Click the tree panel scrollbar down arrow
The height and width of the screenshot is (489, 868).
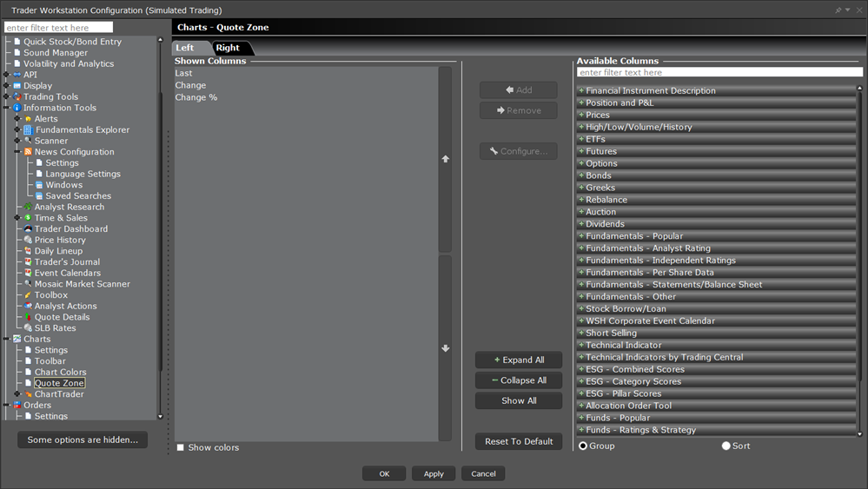click(161, 417)
